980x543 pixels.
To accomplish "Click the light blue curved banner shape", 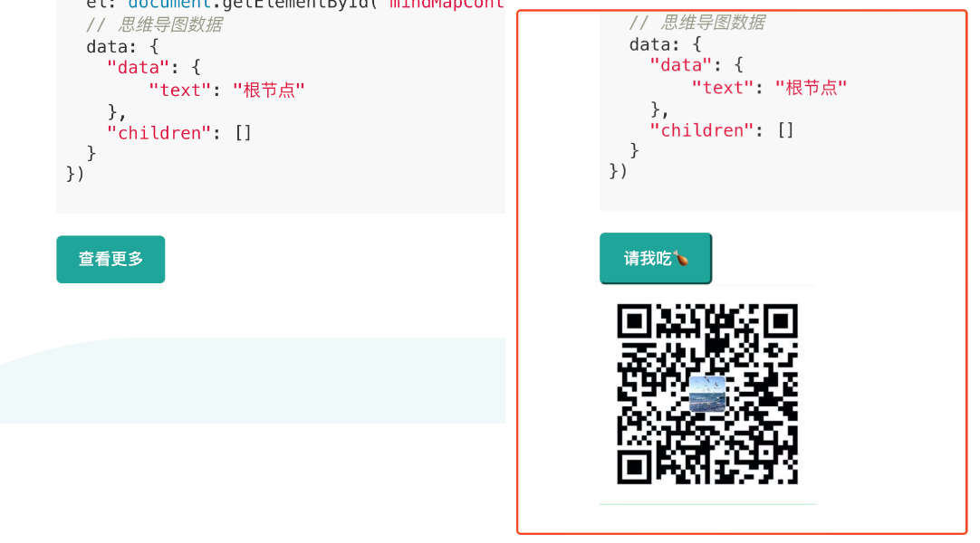I will 253,381.
